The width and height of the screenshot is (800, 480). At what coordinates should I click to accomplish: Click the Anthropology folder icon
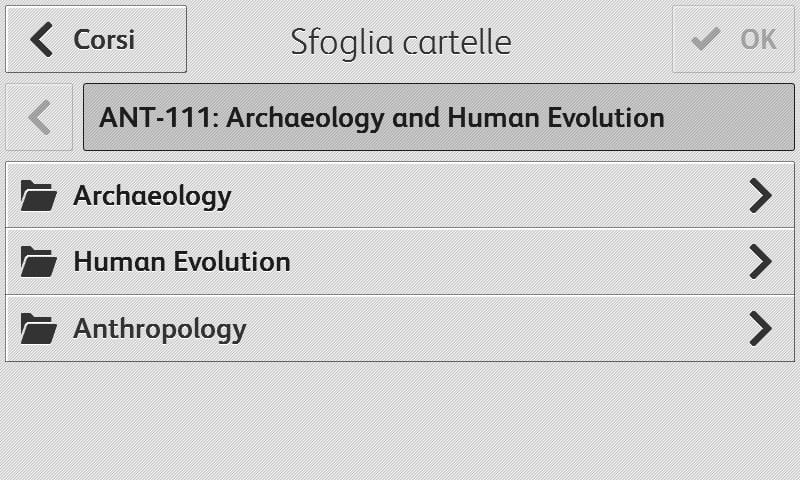tap(38, 329)
